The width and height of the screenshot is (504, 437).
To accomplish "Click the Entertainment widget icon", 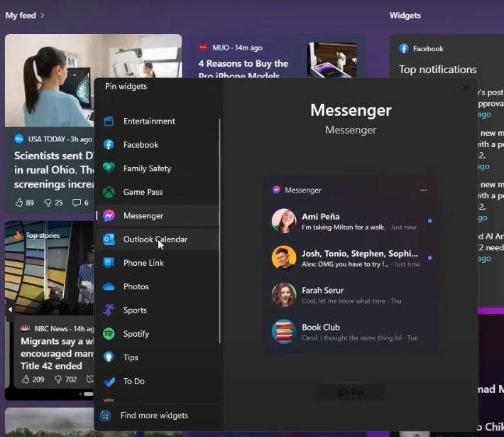I will 109,121.
